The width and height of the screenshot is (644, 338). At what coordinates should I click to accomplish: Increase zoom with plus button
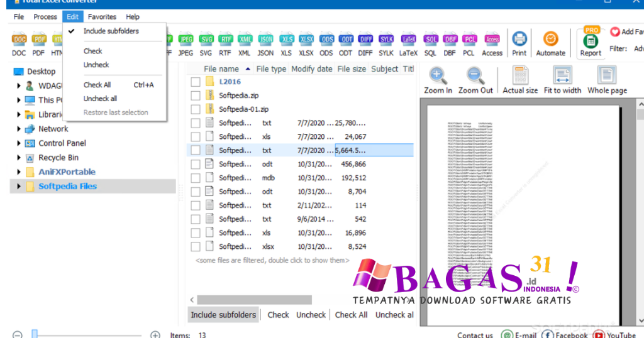pos(155,335)
